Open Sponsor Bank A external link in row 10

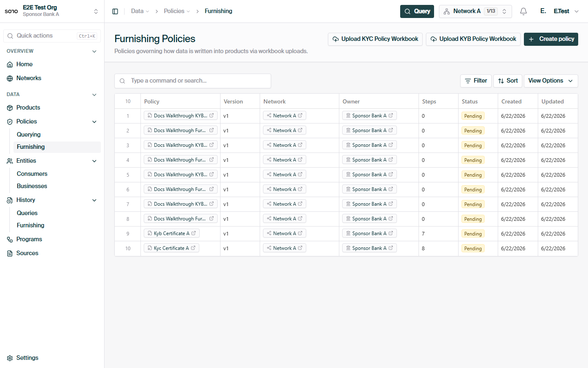[391, 248]
